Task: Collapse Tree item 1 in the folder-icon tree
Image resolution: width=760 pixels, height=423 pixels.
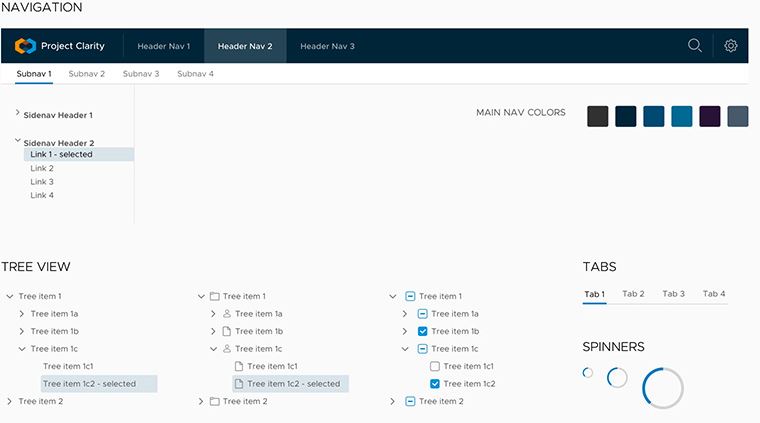Action: 201,296
